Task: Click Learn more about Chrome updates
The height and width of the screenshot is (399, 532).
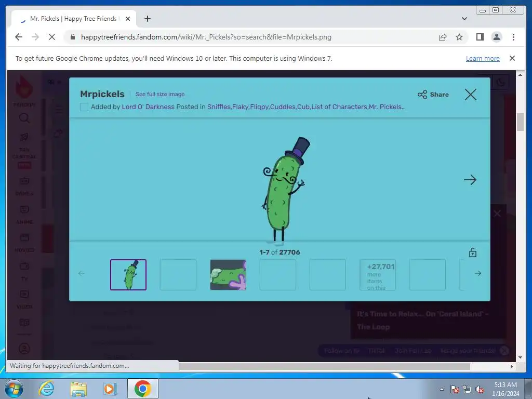Action: point(483,58)
